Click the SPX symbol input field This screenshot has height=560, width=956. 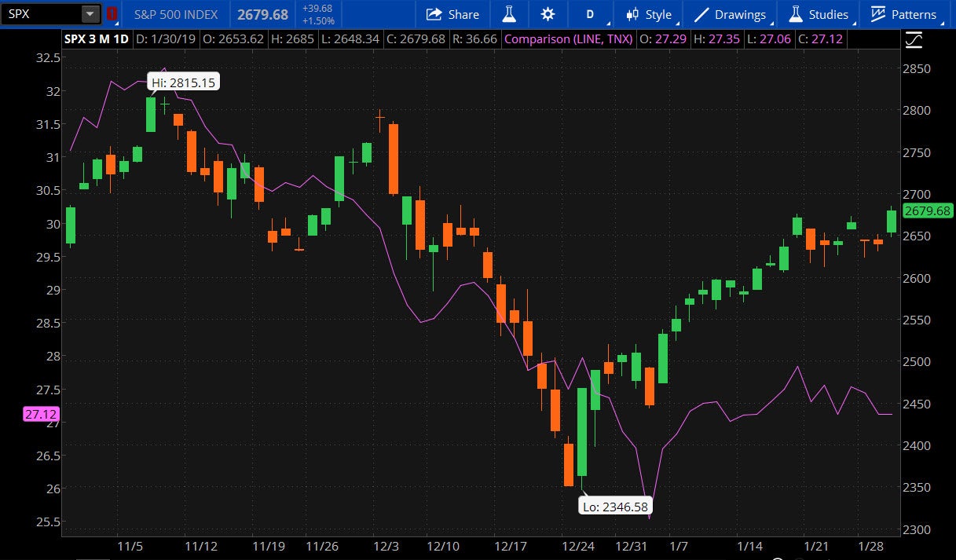point(41,14)
